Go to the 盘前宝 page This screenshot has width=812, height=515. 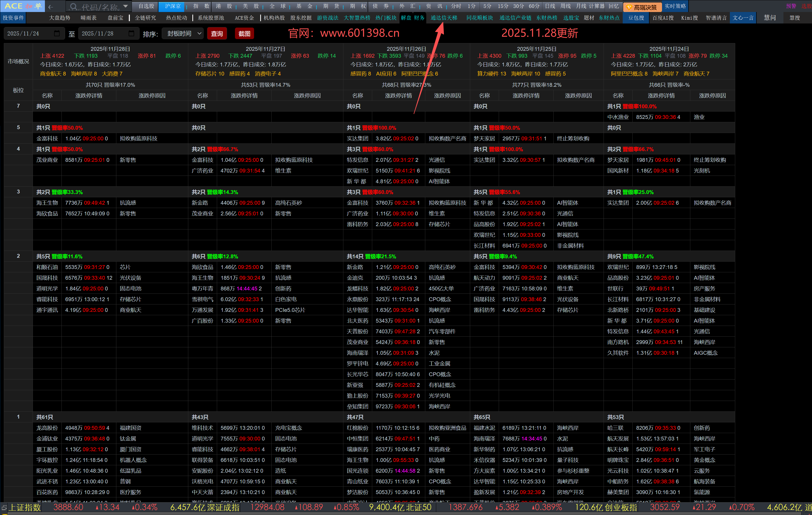point(115,18)
